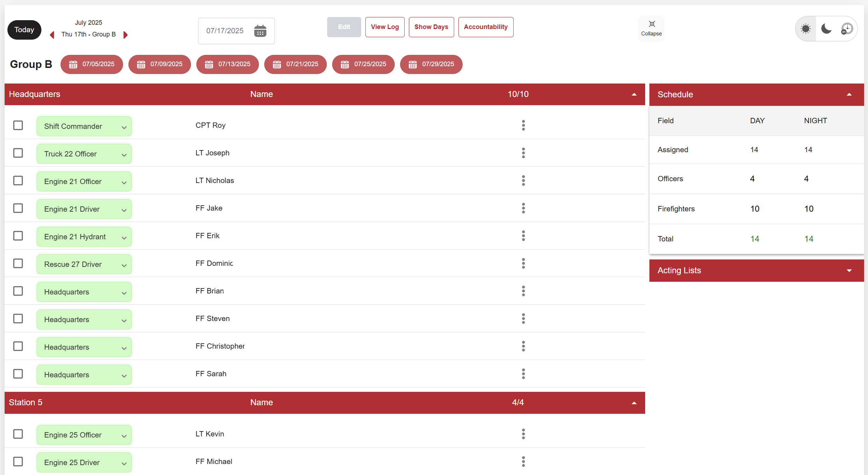Jump to the 07/09/2025 shift date

point(160,64)
